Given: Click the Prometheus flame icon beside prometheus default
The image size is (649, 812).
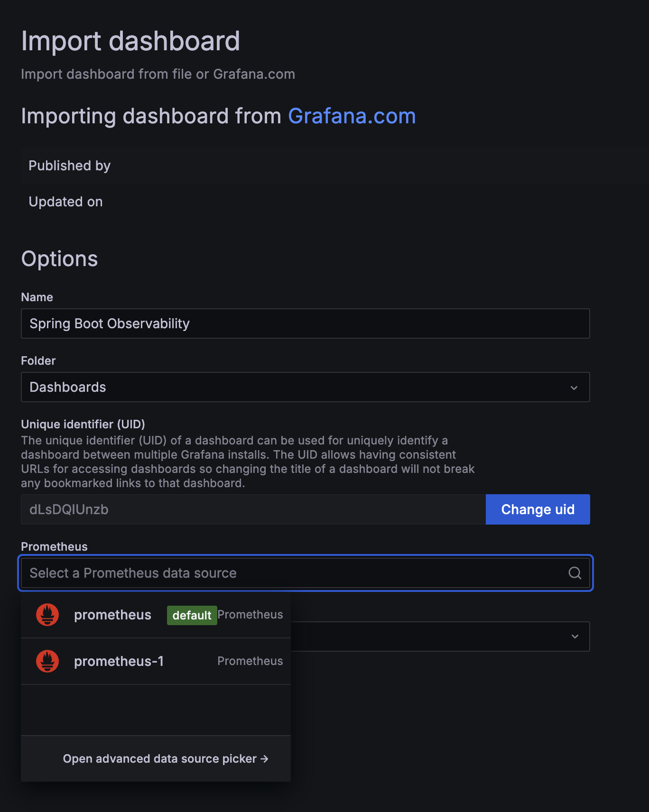Looking at the screenshot, I should pos(47,615).
